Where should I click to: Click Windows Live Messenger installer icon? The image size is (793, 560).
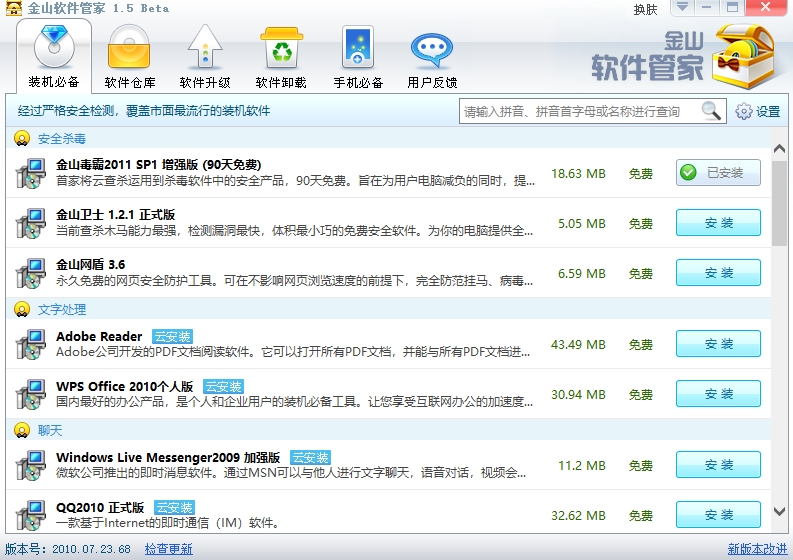click(31, 465)
